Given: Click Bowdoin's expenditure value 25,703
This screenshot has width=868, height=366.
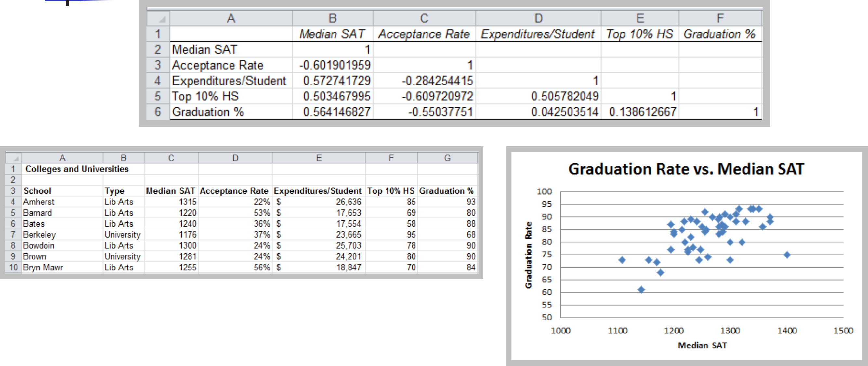Looking at the screenshot, I should pyautogui.click(x=348, y=246).
